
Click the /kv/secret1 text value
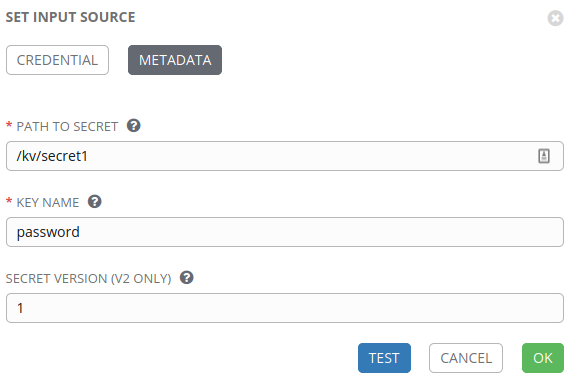point(52,156)
